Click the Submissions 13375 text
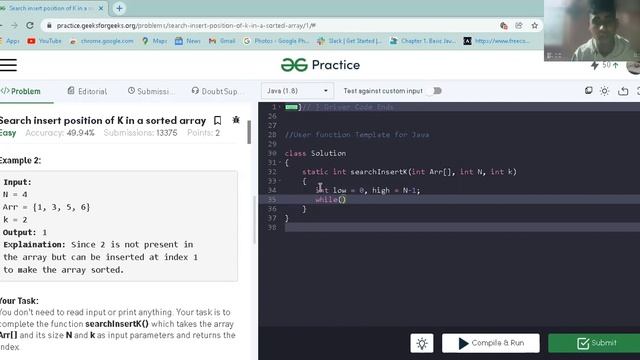This screenshot has height=360, width=640. (x=140, y=133)
